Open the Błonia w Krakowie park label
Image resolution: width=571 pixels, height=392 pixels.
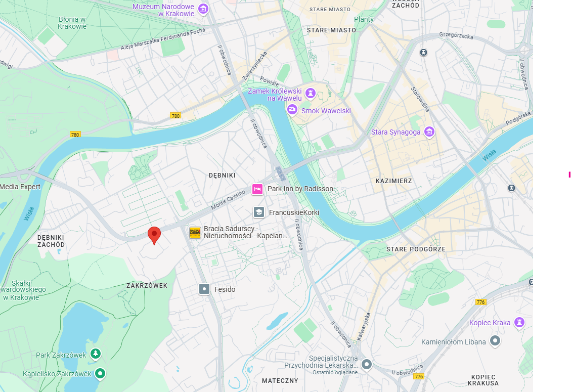72,23
